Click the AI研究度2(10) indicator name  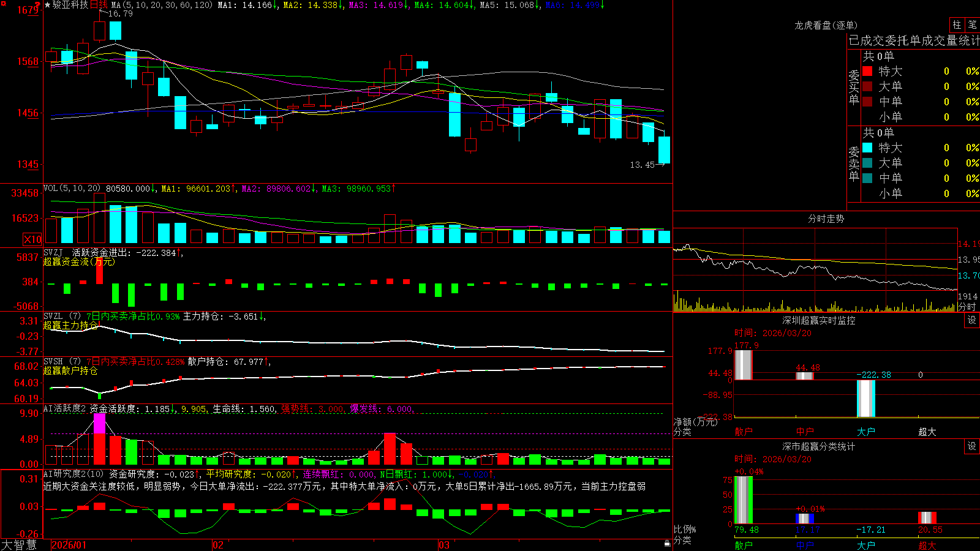74,474
